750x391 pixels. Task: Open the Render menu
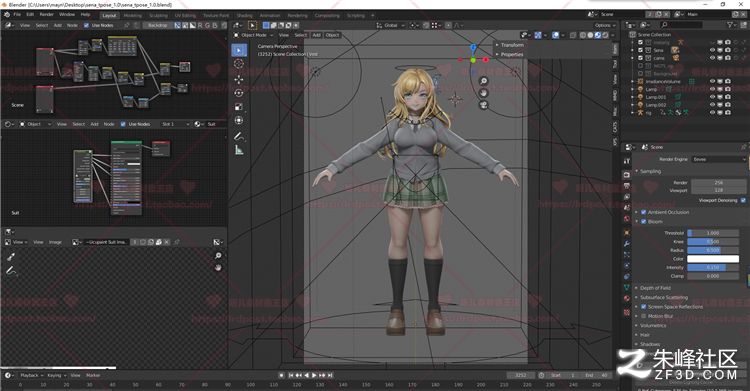(x=46, y=14)
